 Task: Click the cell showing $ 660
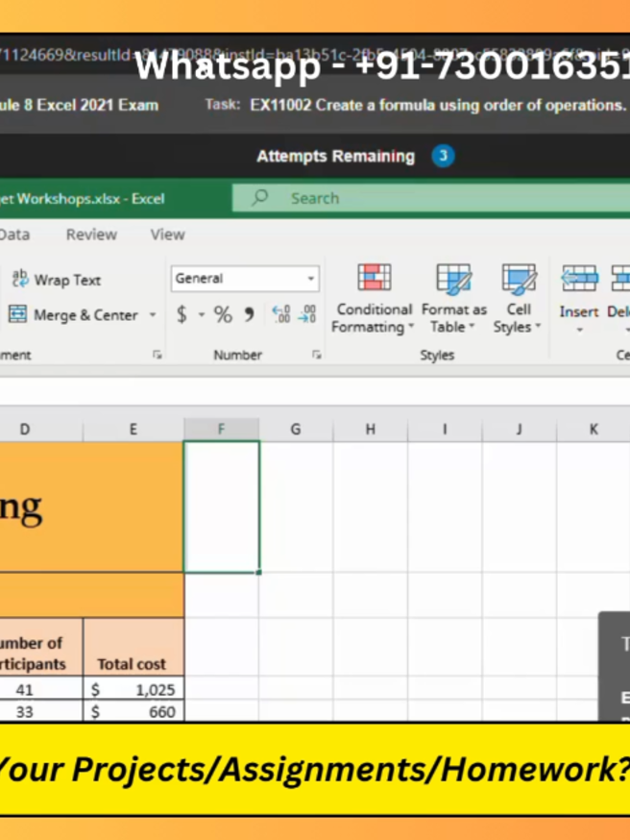(x=133, y=711)
